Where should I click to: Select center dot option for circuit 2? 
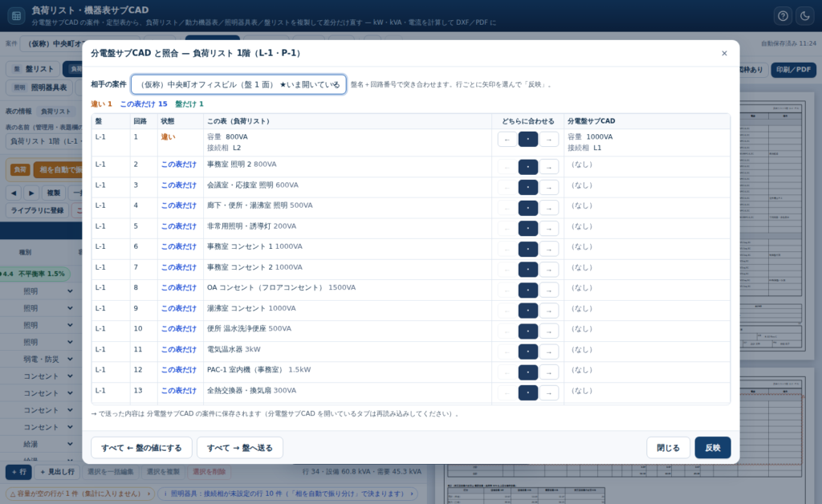[x=528, y=167]
